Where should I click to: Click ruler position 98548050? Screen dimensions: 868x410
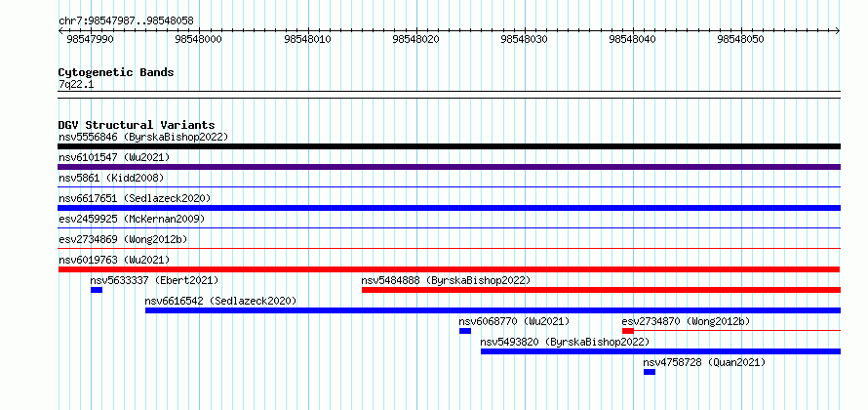(741, 39)
